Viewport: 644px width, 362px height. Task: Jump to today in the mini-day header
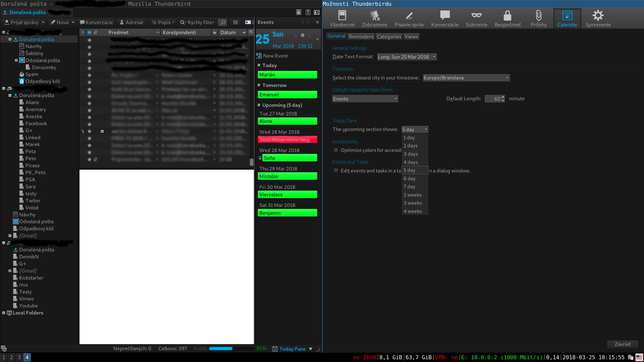click(303, 35)
